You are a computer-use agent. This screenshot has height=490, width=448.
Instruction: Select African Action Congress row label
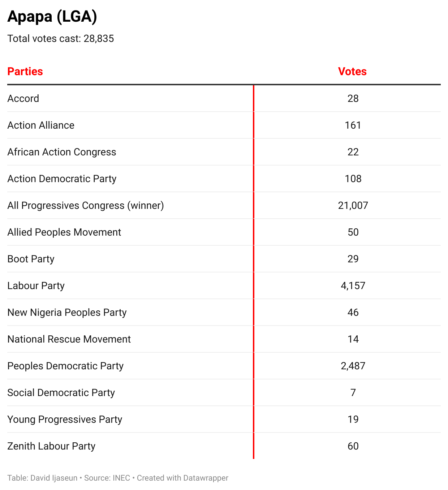click(62, 152)
